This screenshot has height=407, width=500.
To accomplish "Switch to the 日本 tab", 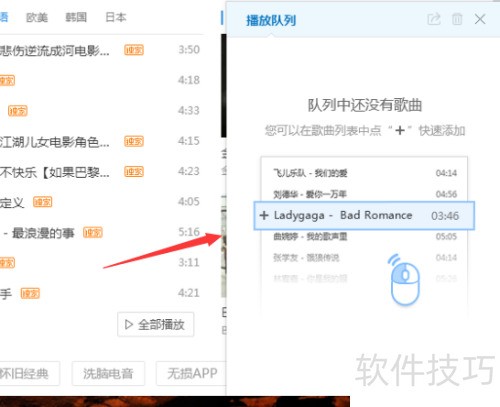I will [x=116, y=17].
